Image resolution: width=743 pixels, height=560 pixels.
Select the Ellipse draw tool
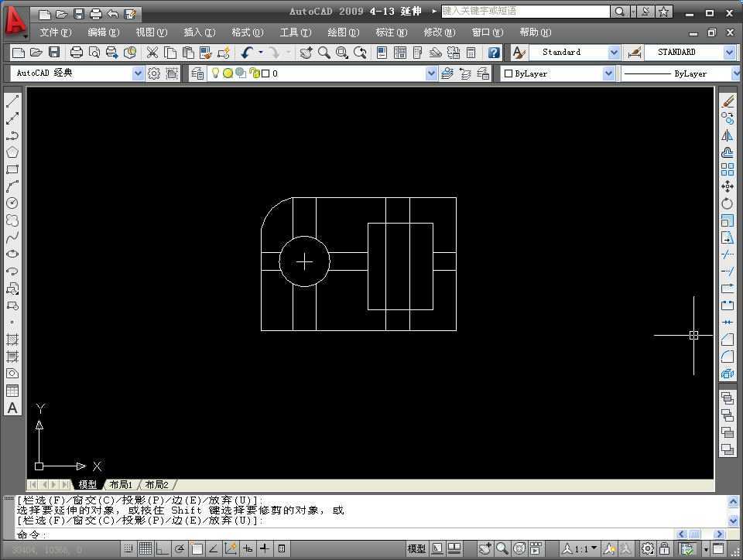coord(12,254)
